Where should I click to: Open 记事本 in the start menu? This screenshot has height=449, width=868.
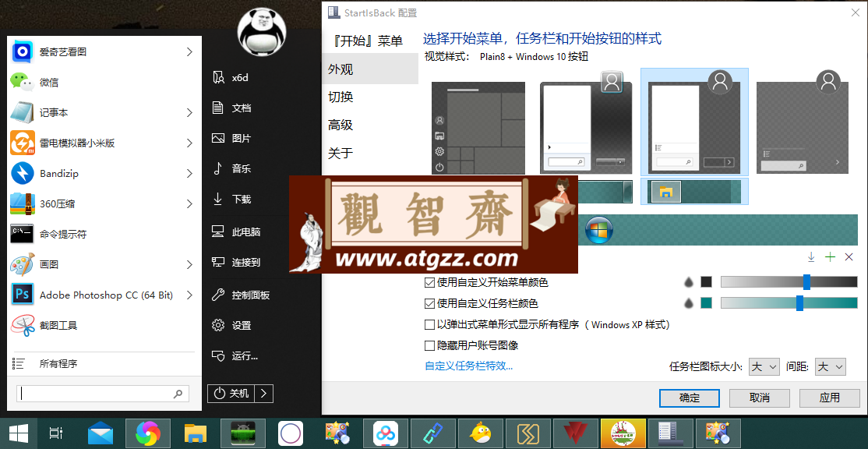(104, 112)
